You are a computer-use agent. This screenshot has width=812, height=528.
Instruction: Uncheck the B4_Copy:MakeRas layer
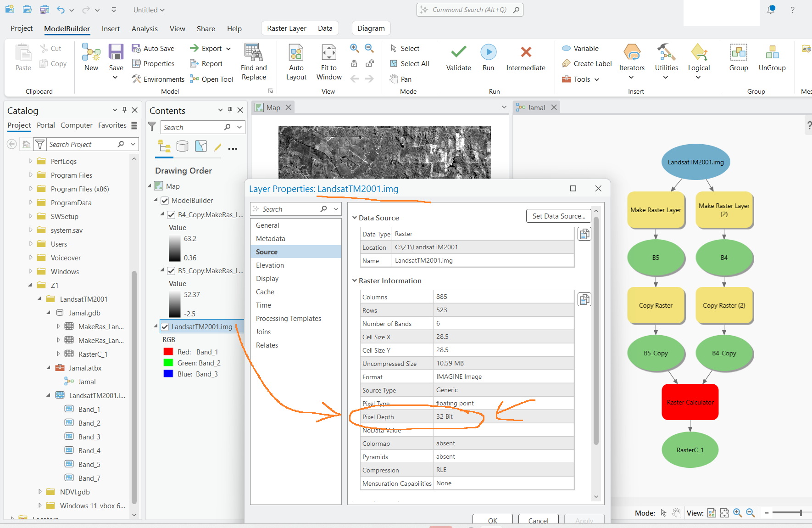pyautogui.click(x=171, y=214)
